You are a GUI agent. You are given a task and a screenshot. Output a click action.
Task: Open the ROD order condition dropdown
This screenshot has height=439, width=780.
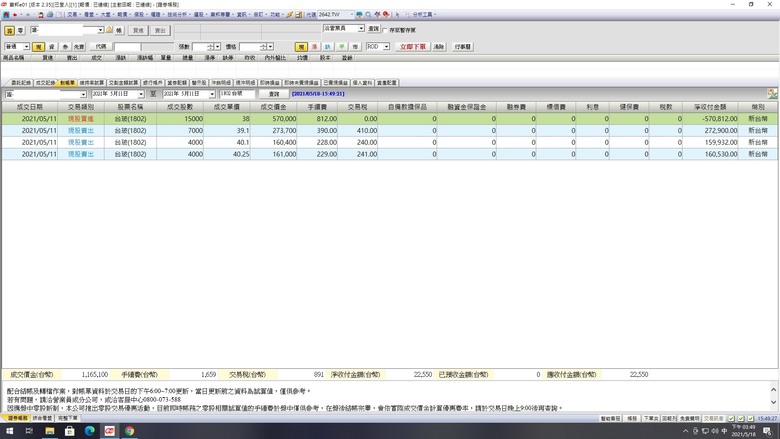click(x=386, y=47)
